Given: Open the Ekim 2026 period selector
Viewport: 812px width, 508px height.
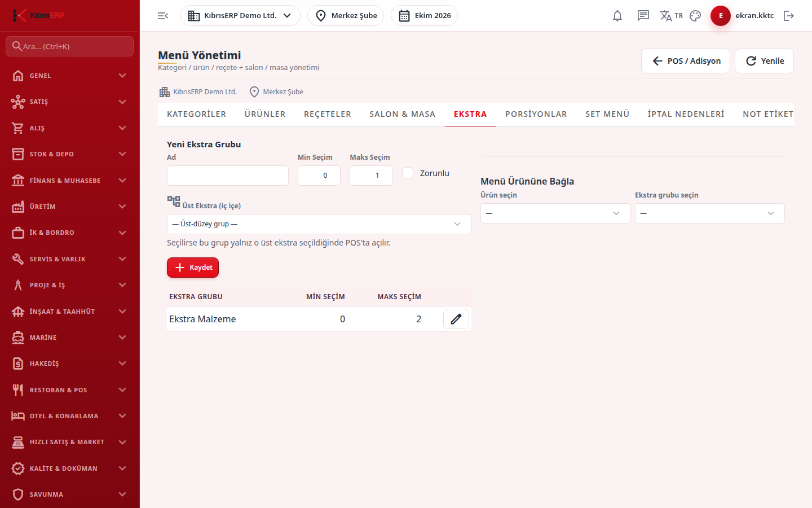Looking at the screenshot, I should tap(424, 16).
